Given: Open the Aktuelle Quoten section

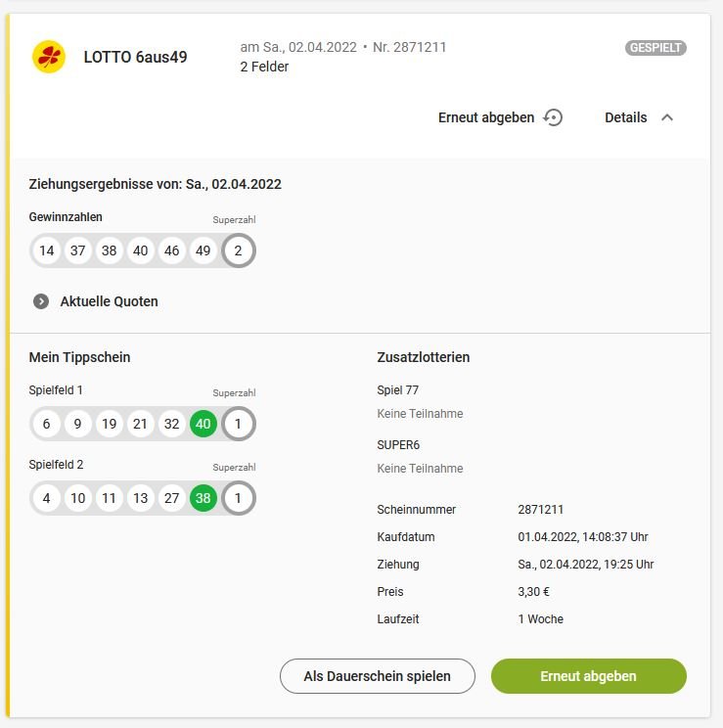Looking at the screenshot, I should click(x=110, y=301).
